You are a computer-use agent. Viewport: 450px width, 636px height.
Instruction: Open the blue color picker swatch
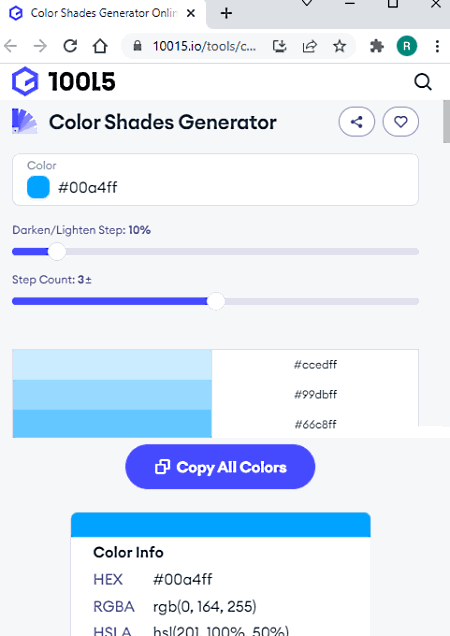[38, 187]
